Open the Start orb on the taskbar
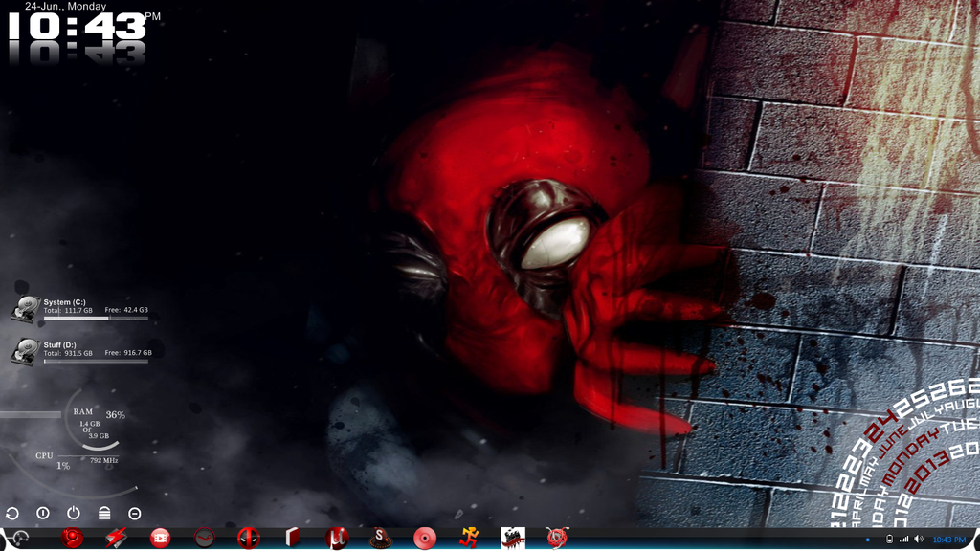This screenshot has height=551, width=980. coord(19,538)
